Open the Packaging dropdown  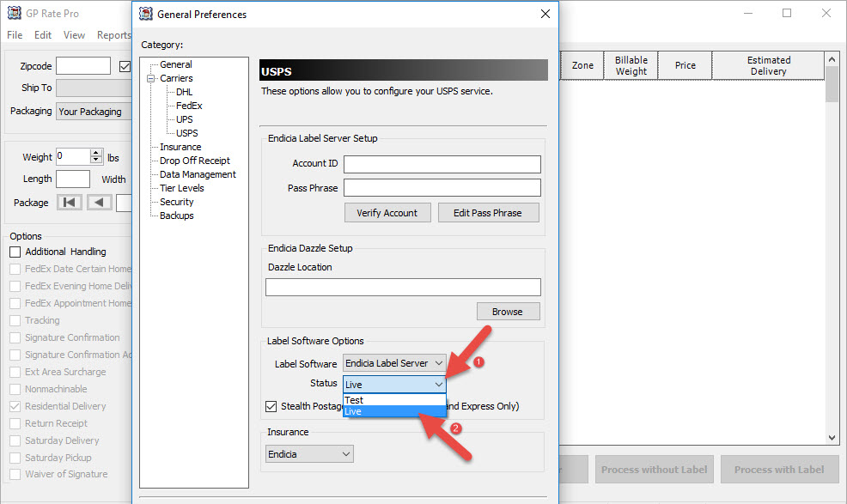94,112
